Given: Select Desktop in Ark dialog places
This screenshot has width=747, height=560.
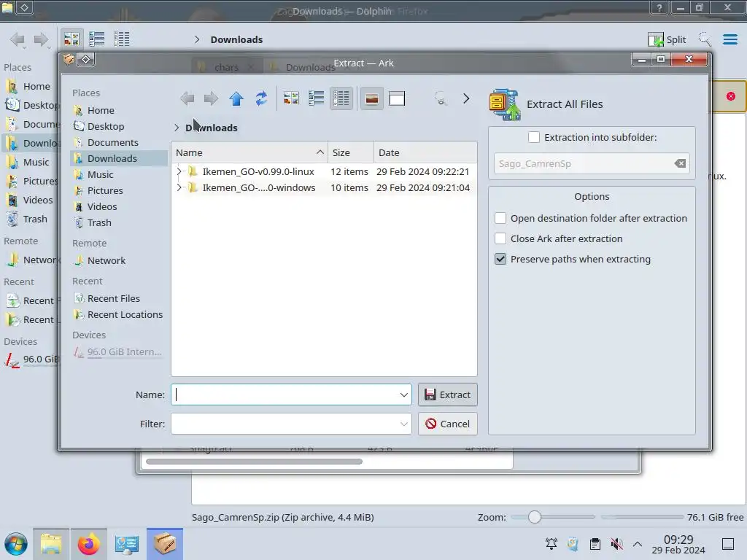Looking at the screenshot, I should (x=119, y=126).
